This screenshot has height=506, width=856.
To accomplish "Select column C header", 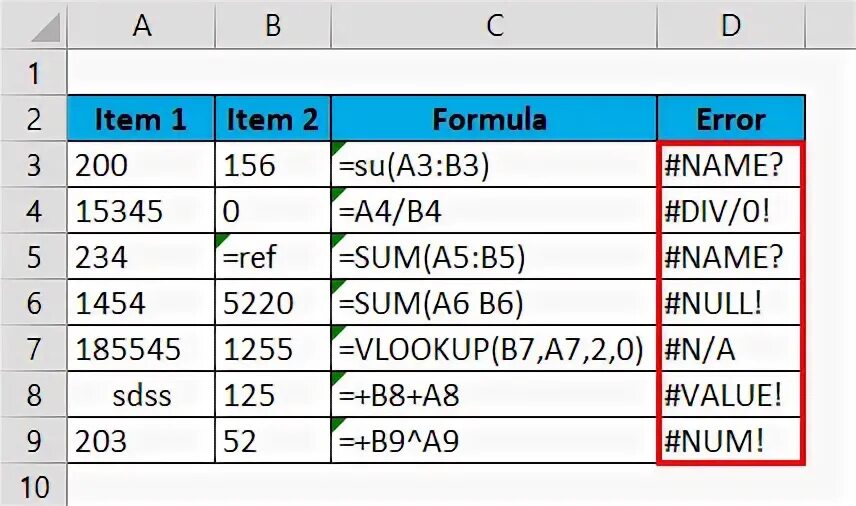I will 494,25.
